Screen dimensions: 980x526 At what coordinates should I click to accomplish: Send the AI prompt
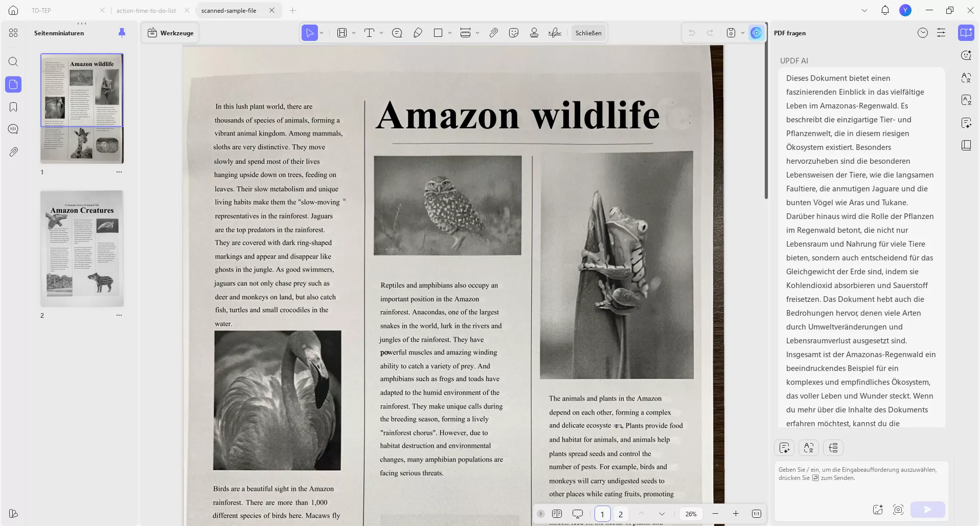[928, 510]
